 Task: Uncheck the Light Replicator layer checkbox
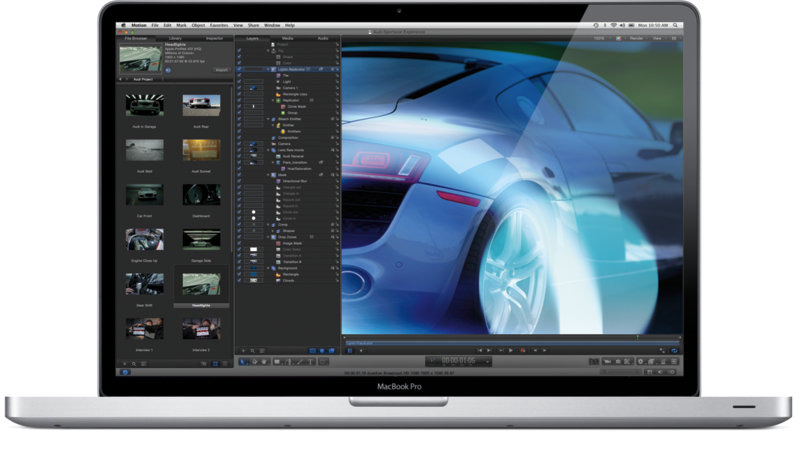coord(240,68)
